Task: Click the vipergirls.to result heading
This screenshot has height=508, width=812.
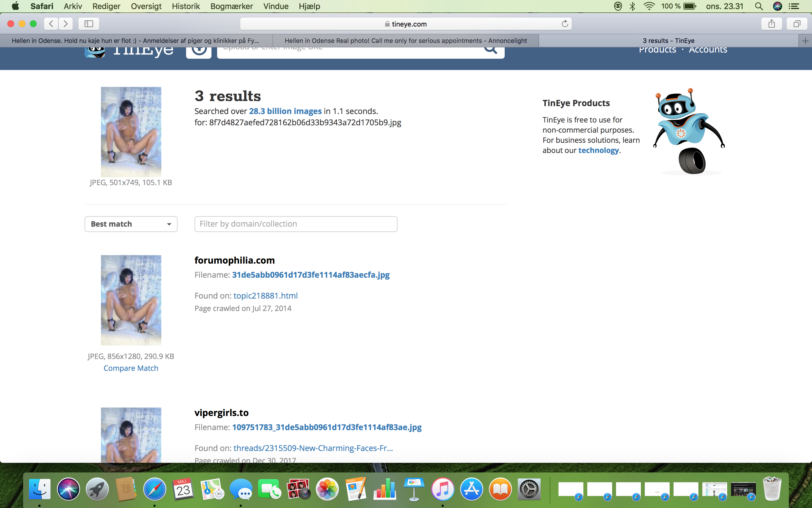Action: point(221,413)
